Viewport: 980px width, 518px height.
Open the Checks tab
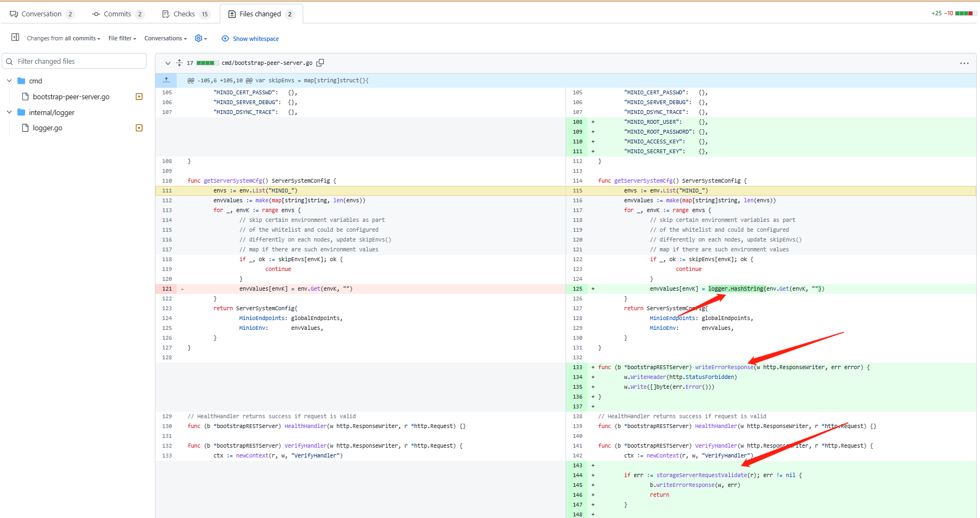(185, 14)
